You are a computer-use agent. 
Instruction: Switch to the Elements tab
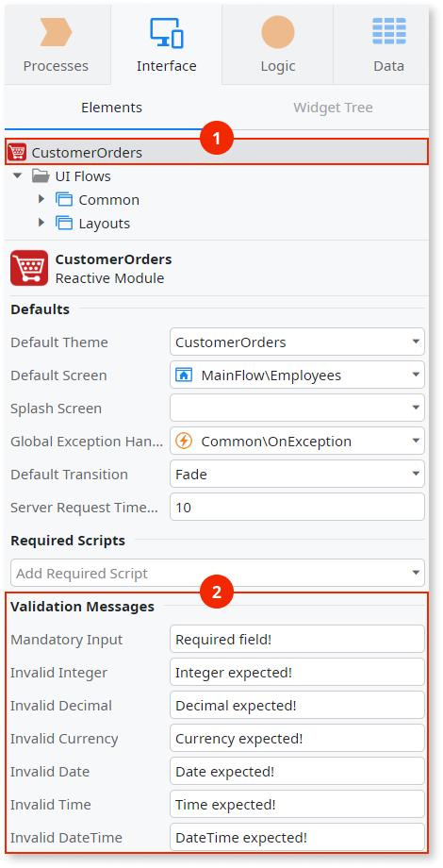pyautogui.click(x=112, y=108)
